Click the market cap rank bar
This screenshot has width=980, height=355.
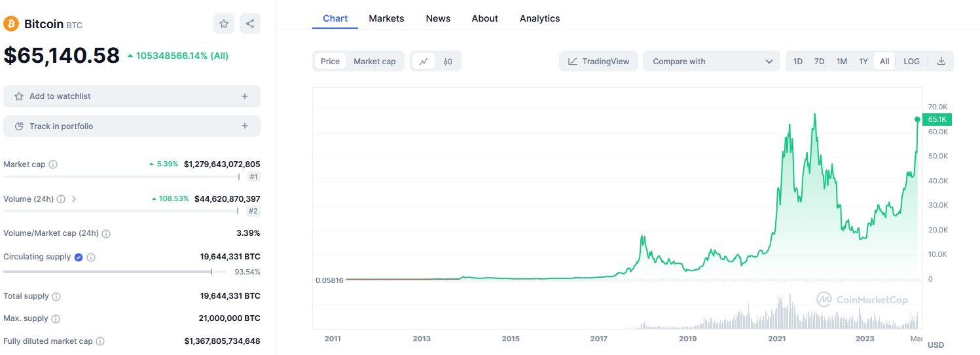122,177
